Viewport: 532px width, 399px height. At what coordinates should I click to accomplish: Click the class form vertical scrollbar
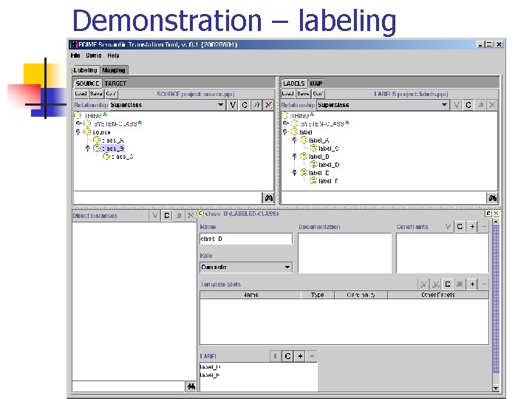496,299
